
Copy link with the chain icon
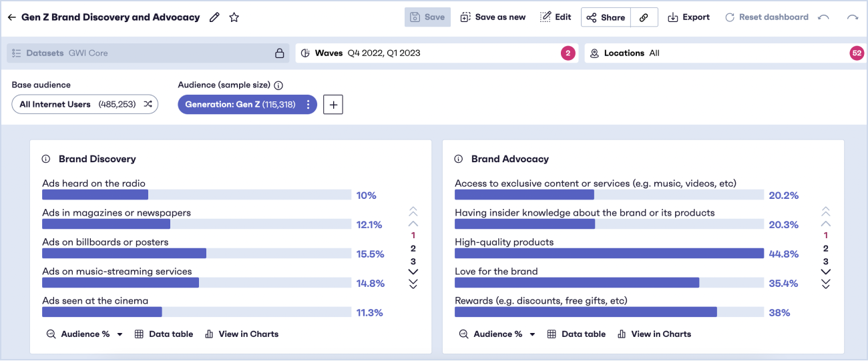click(644, 17)
